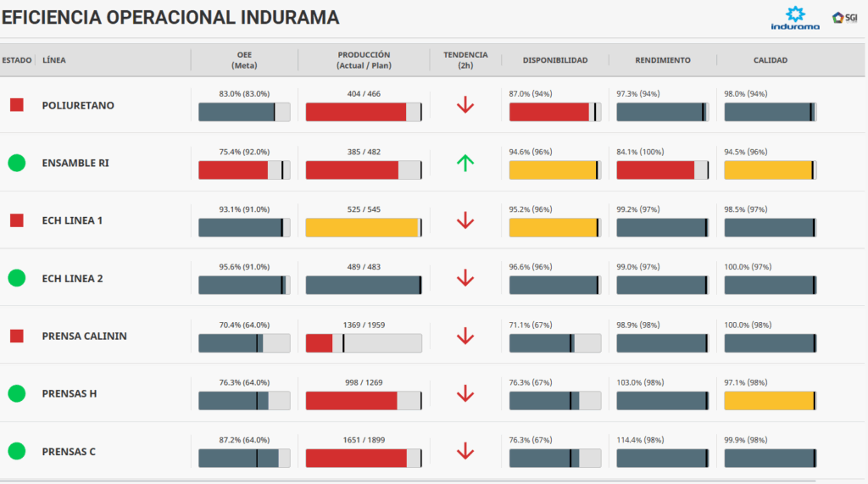This screenshot has height=484, width=868.
Task: Click the CALIDAD column header
Action: point(770,60)
